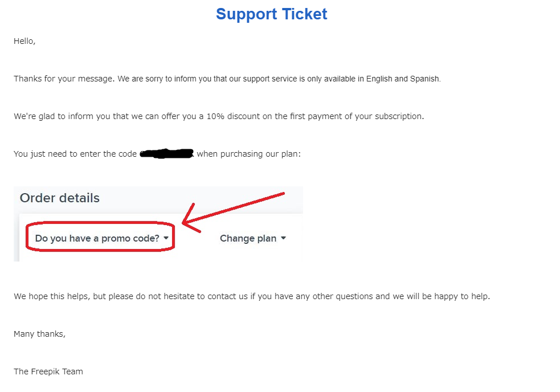Viewport: 560px width, 392px height.
Task: Select the blacked-out promo code scribble
Action: (166, 154)
